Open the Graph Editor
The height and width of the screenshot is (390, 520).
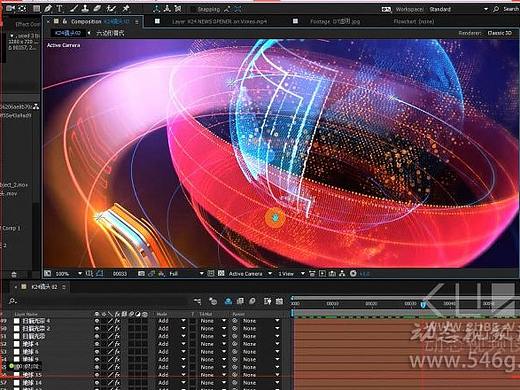[279, 301]
